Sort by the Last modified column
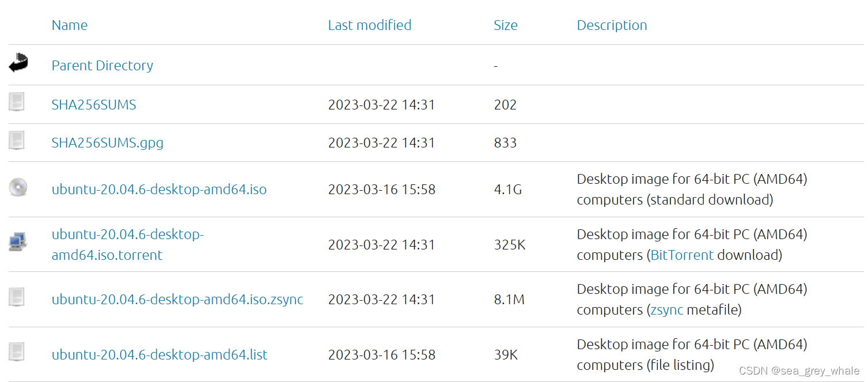Screen dimensions: 868x382 coord(369,25)
